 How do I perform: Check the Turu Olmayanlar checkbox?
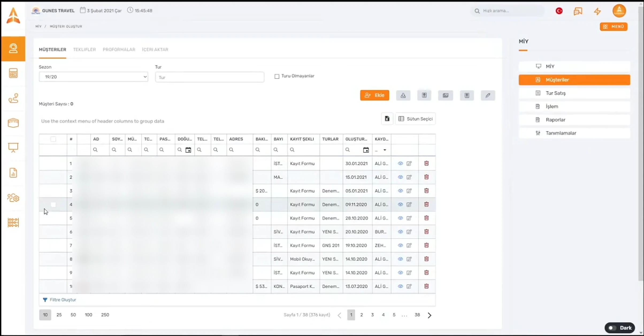[x=277, y=76]
